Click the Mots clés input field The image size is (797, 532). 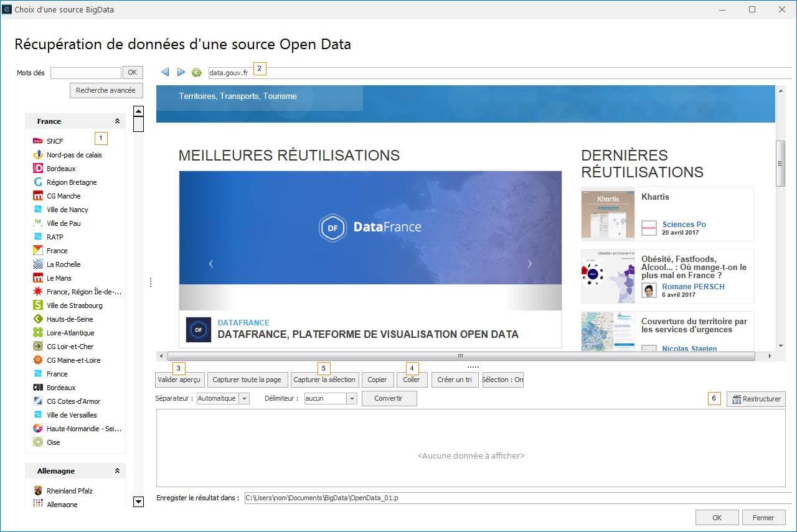(86, 73)
